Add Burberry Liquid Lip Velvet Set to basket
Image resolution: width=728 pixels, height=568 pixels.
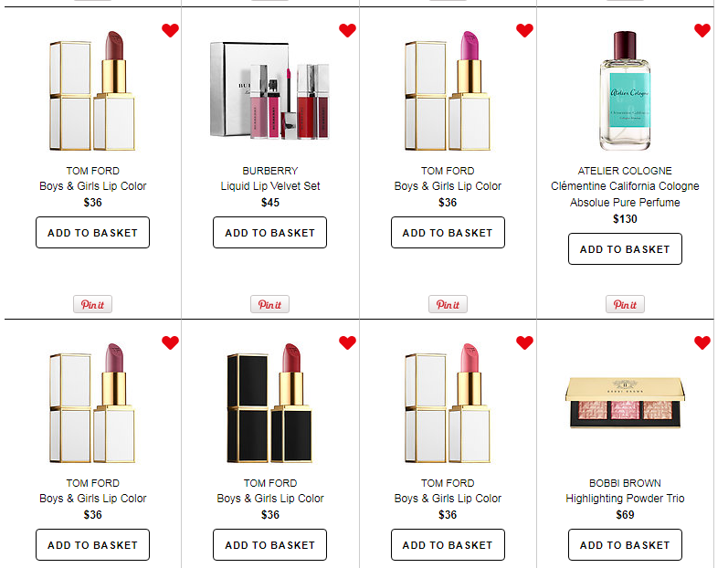269,233
